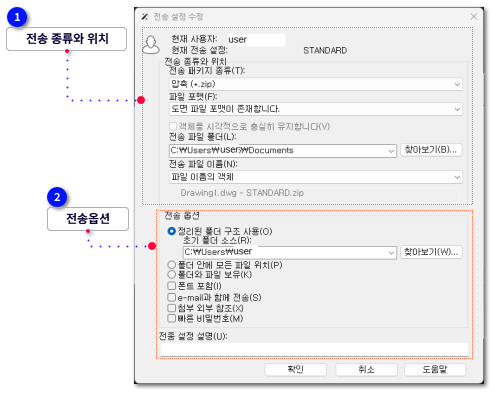The height and width of the screenshot is (393, 493).
Task: Select 정리된 폴더 구조 사용 radio button
Action: coord(171,231)
